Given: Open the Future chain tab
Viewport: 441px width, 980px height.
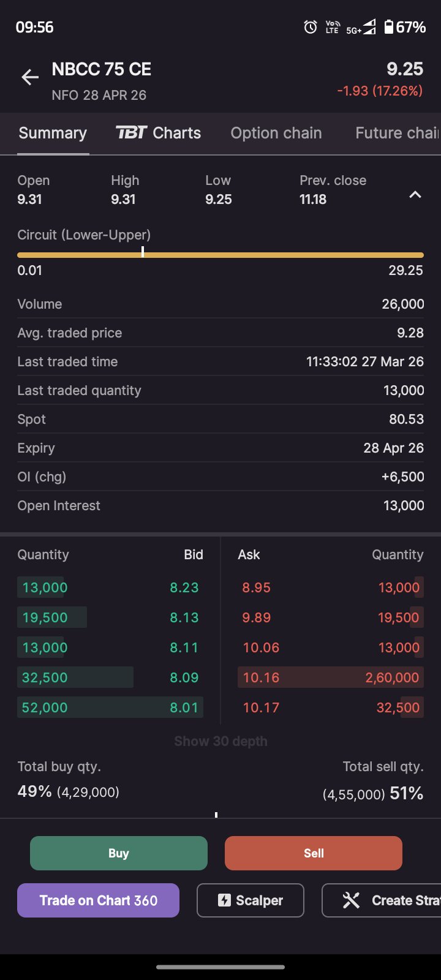Looking at the screenshot, I should pyautogui.click(x=396, y=133).
